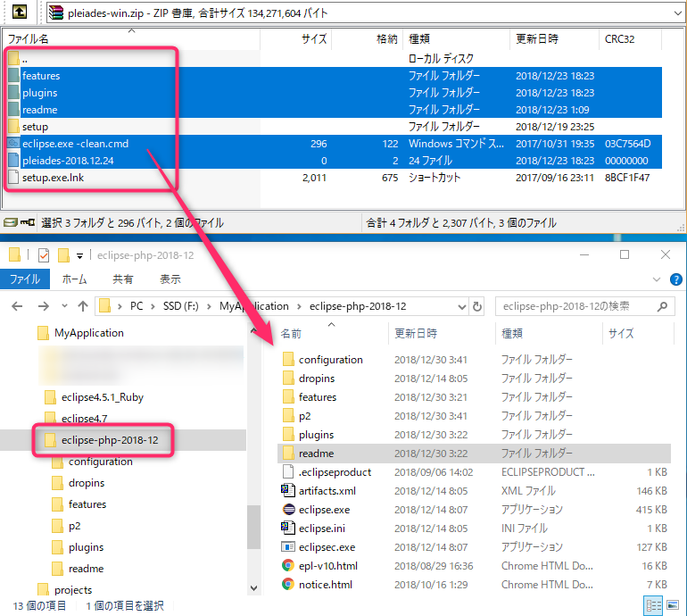Expand the ribbon with the chevron
This screenshot has width=687, height=616.
(x=657, y=279)
